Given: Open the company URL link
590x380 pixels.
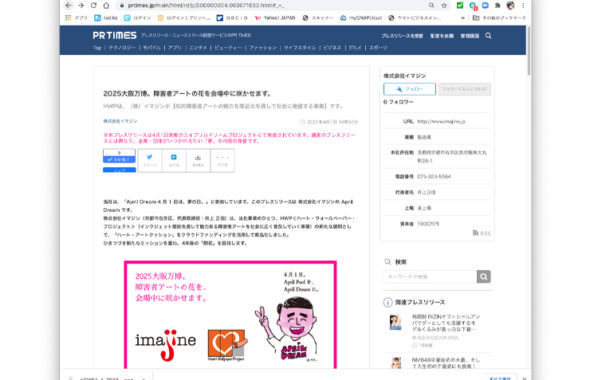Looking at the screenshot, I should (441, 122).
